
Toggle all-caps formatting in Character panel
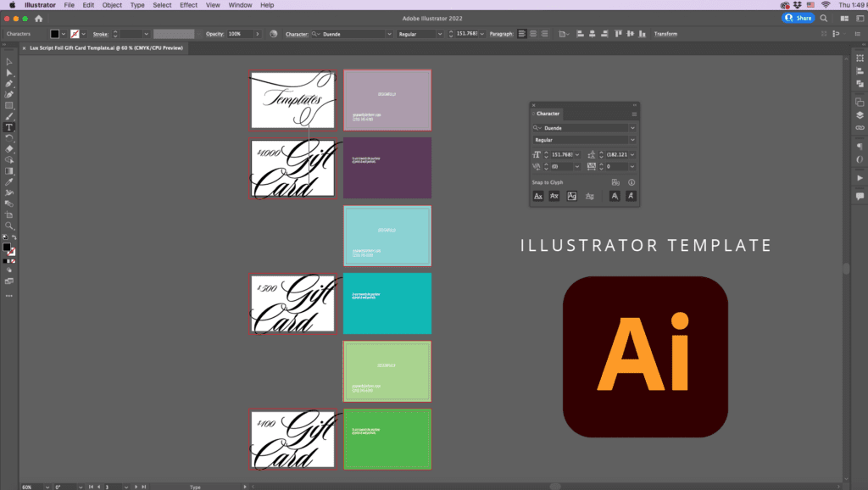point(538,196)
